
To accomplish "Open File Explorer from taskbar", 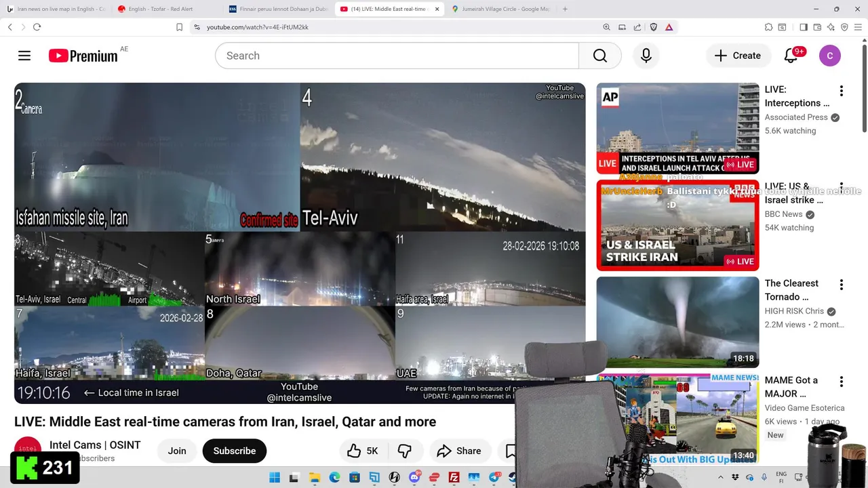I will 314,477.
